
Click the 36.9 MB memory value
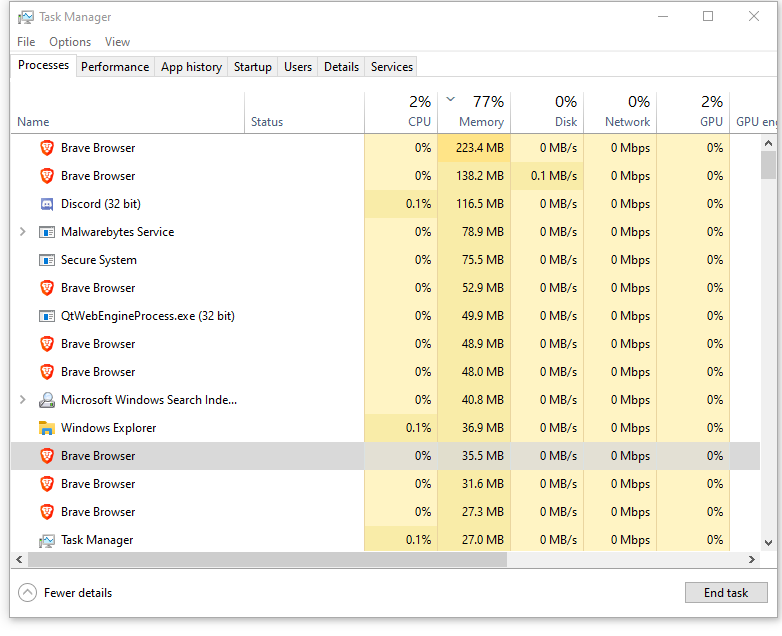tap(483, 428)
